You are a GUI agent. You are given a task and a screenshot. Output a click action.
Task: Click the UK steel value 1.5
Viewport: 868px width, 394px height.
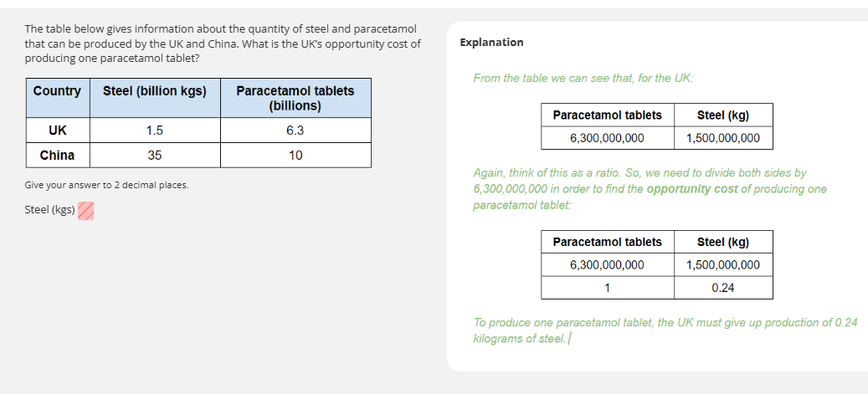(x=155, y=130)
